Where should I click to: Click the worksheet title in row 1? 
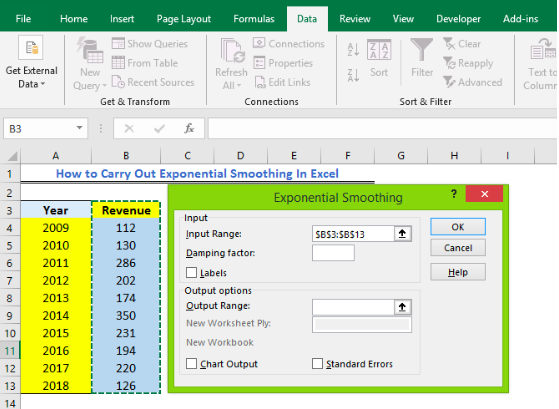tap(197, 174)
